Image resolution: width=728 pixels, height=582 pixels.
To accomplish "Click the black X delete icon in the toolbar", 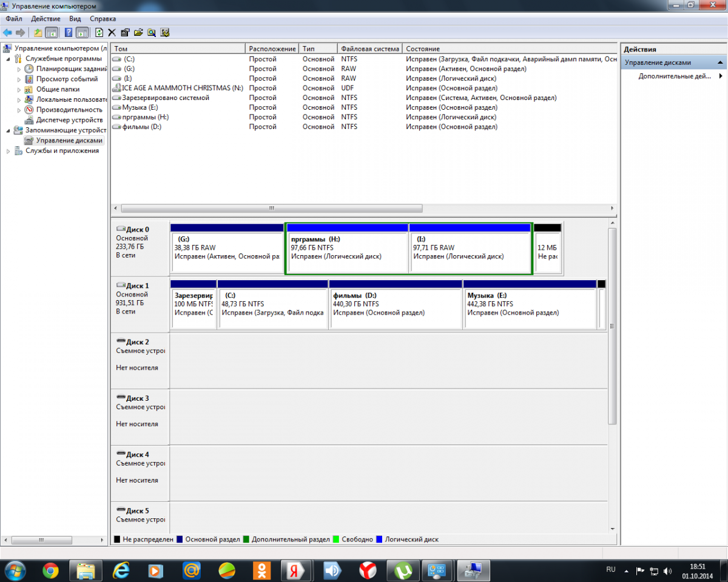I will [112, 33].
